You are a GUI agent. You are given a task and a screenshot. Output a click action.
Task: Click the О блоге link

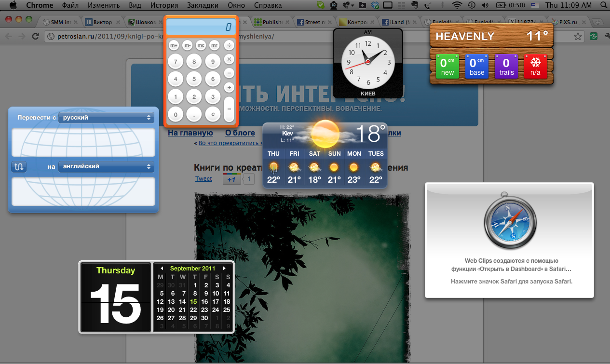point(240,133)
